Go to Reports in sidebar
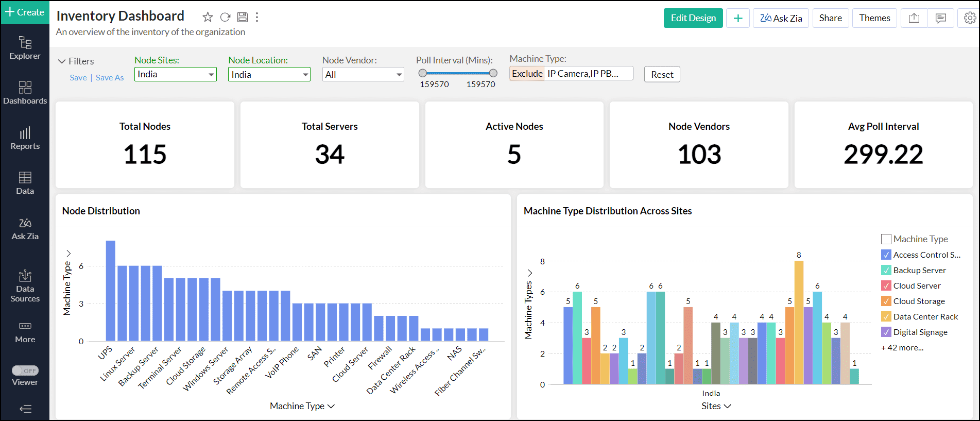 [25, 139]
